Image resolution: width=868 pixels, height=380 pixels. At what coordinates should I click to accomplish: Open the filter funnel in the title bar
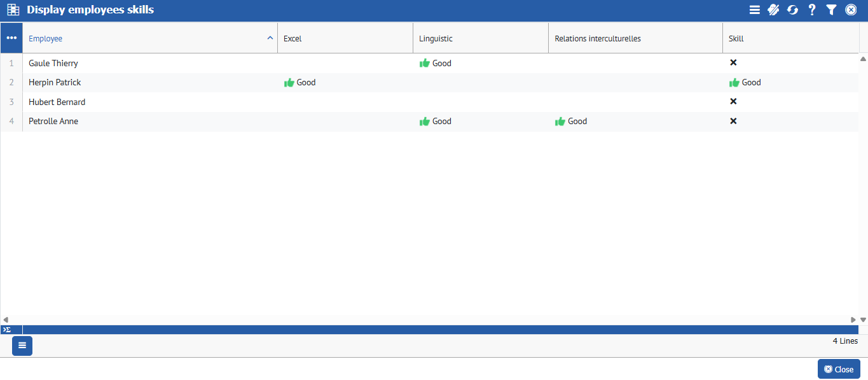[831, 10]
